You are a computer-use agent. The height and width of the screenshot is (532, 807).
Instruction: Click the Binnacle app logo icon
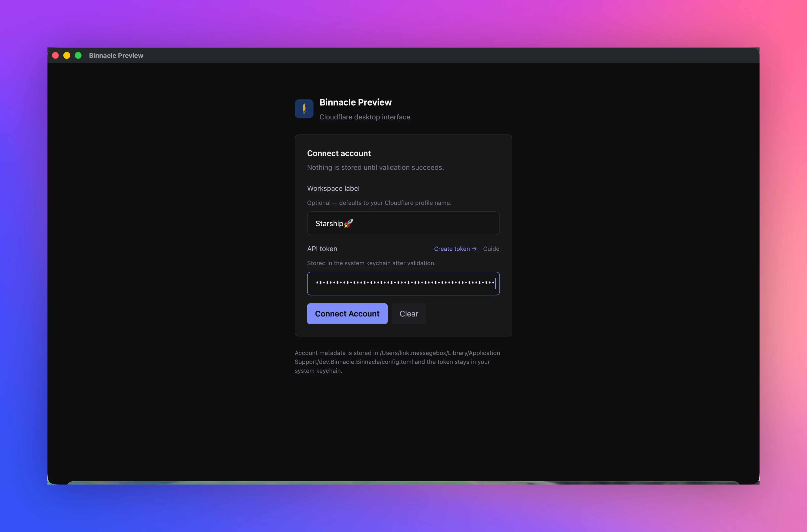[304, 109]
